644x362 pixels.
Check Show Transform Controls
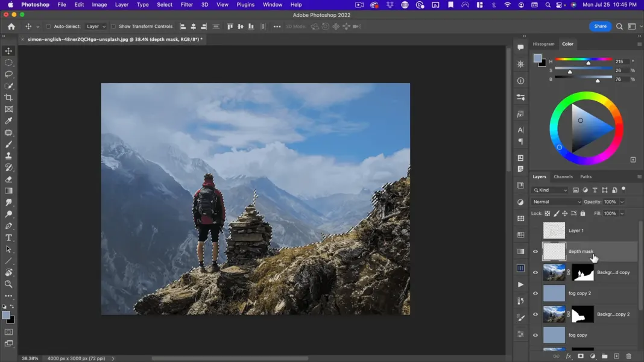click(113, 27)
